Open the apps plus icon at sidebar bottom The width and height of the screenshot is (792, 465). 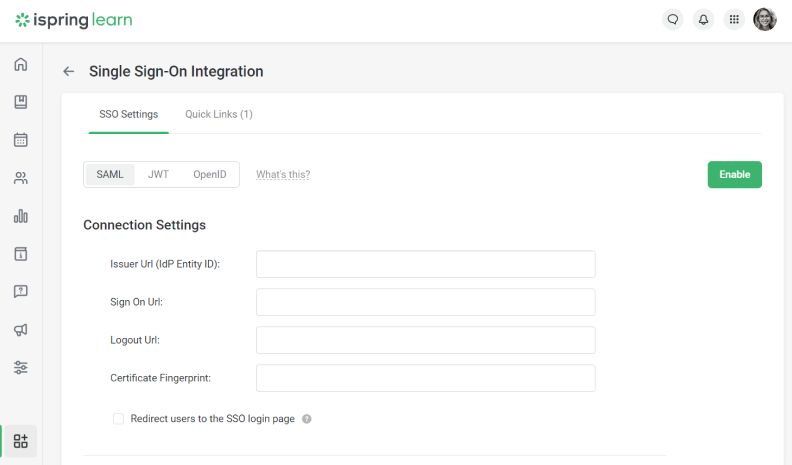(x=21, y=441)
